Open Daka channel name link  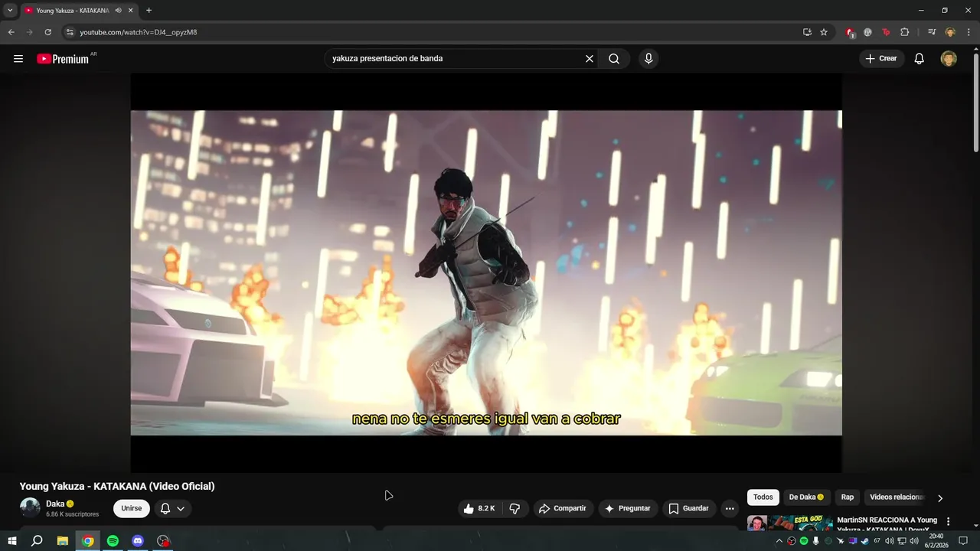click(55, 504)
